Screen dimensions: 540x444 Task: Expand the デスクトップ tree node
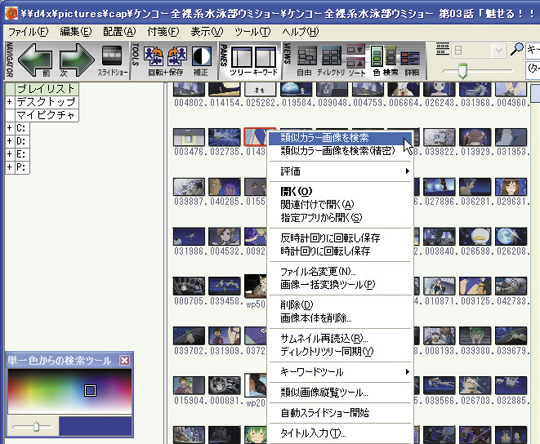point(10,102)
